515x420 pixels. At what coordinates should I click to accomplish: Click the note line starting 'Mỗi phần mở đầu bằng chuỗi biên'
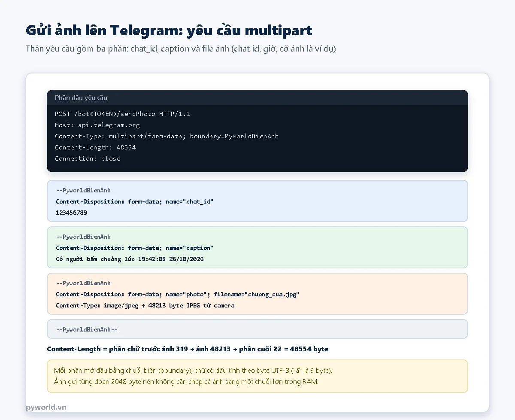pyautogui.click(x=193, y=370)
